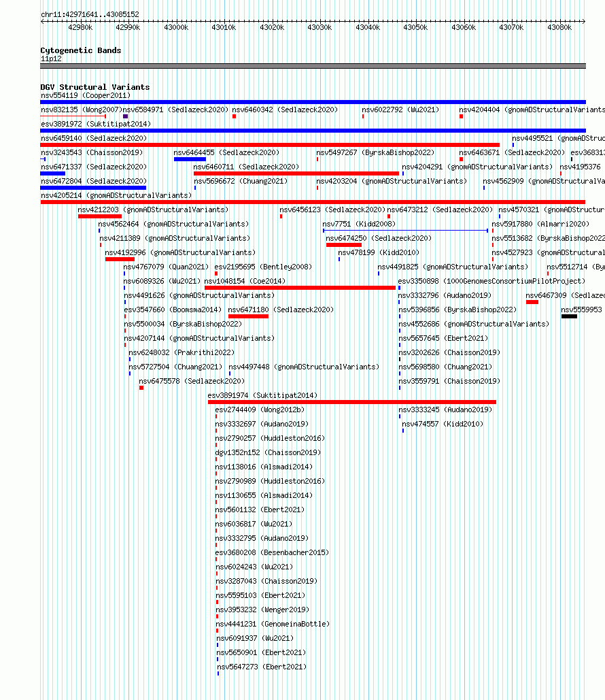This screenshot has height=700, width=605.
Task: Open the nsv1048154 (Coe2014) variant
Action: 245,281
